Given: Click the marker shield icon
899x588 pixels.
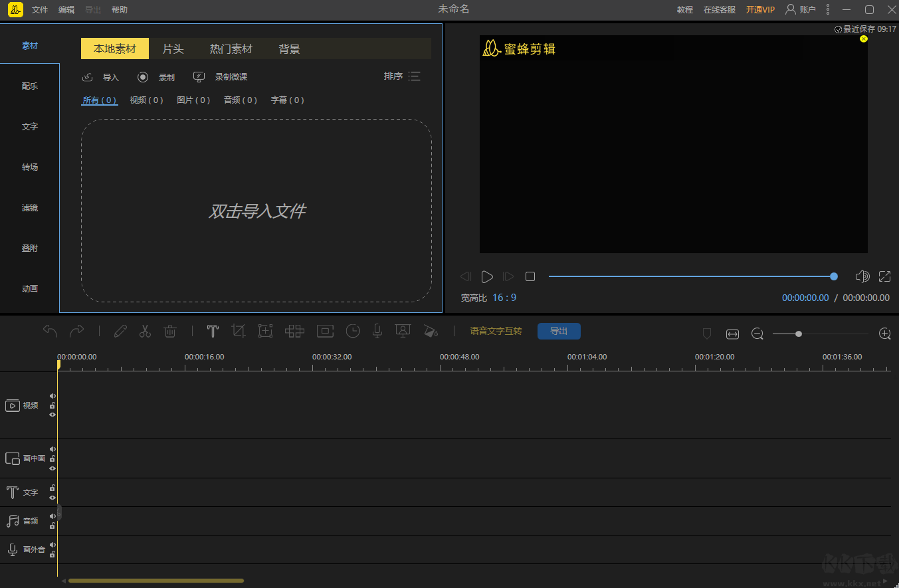Looking at the screenshot, I should (707, 334).
